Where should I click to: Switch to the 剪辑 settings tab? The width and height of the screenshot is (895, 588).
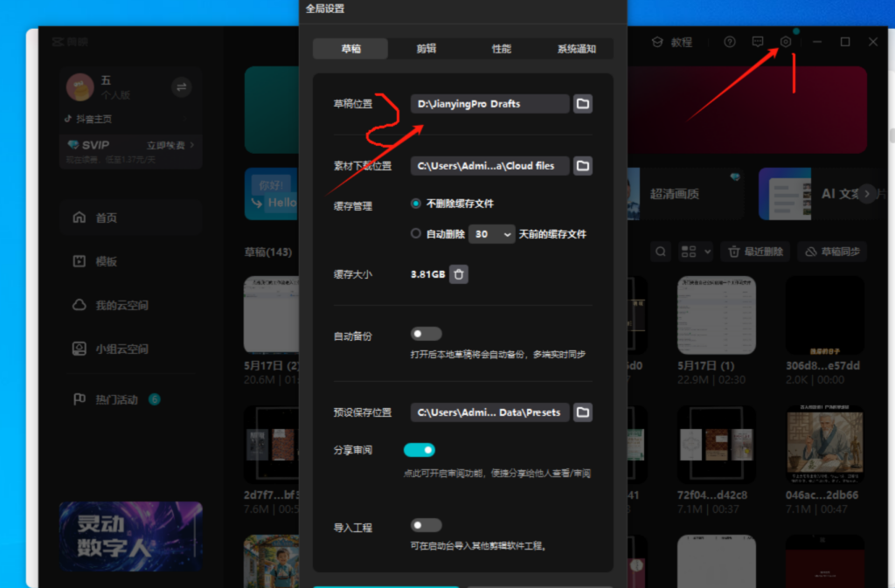coord(426,48)
